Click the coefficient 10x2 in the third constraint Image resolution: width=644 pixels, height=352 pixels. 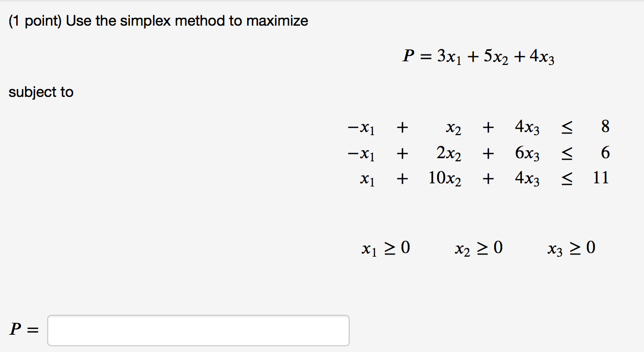pos(447,178)
